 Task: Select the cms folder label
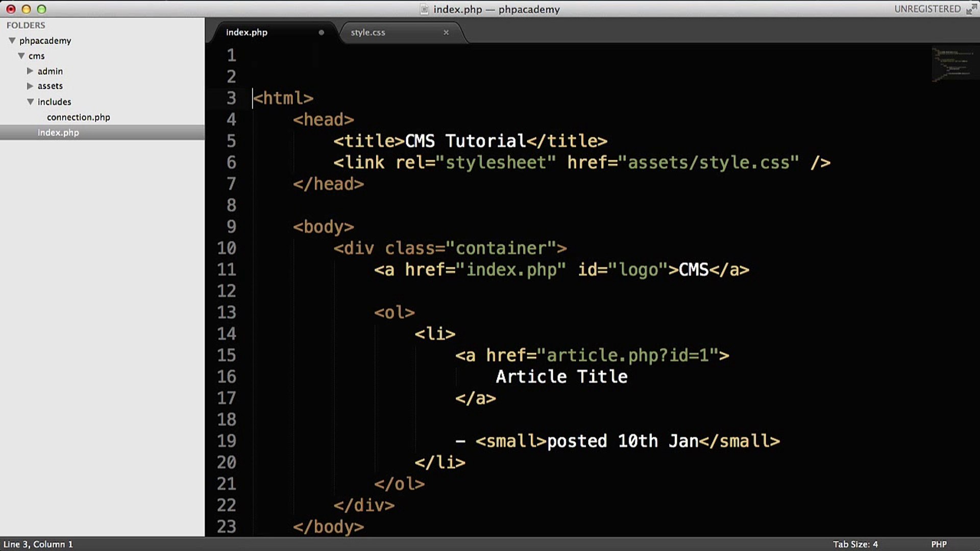tap(36, 56)
